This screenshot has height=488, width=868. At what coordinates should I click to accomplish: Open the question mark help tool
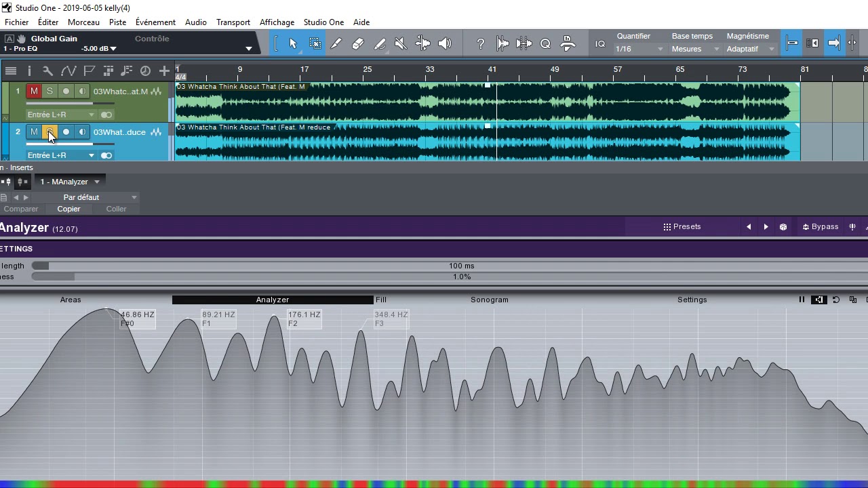(480, 43)
